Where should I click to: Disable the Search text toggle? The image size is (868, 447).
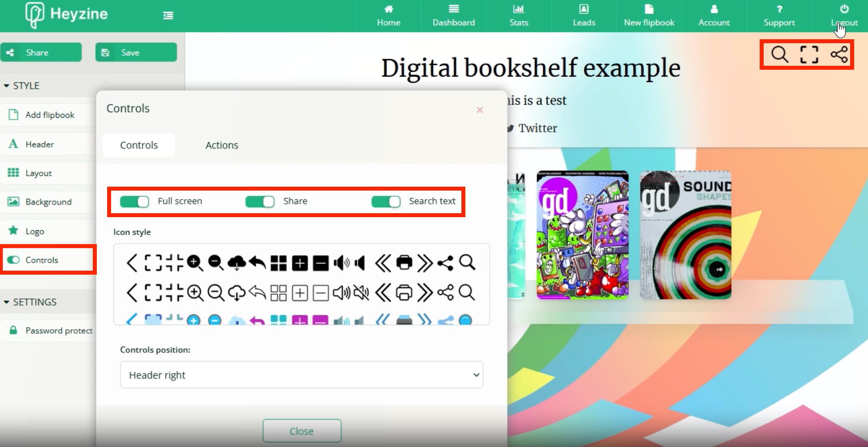(386, 201)
